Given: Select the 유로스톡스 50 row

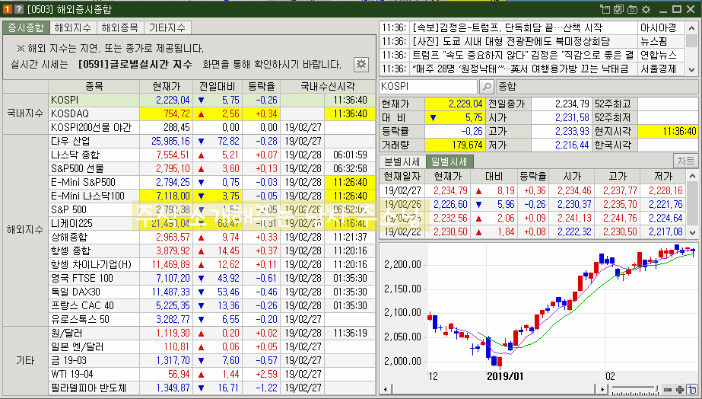Looking at the screenshot, I should pyautogui.click(x=212, y=320).
